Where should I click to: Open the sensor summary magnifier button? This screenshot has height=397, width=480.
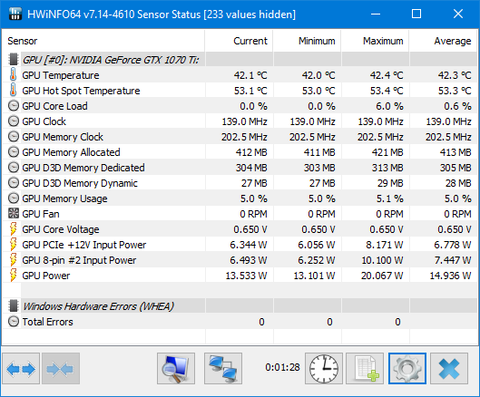click(176, 369)
